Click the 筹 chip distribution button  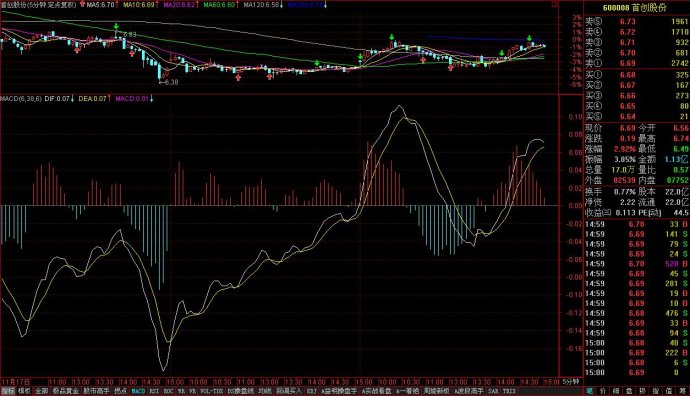click(683, 391)
